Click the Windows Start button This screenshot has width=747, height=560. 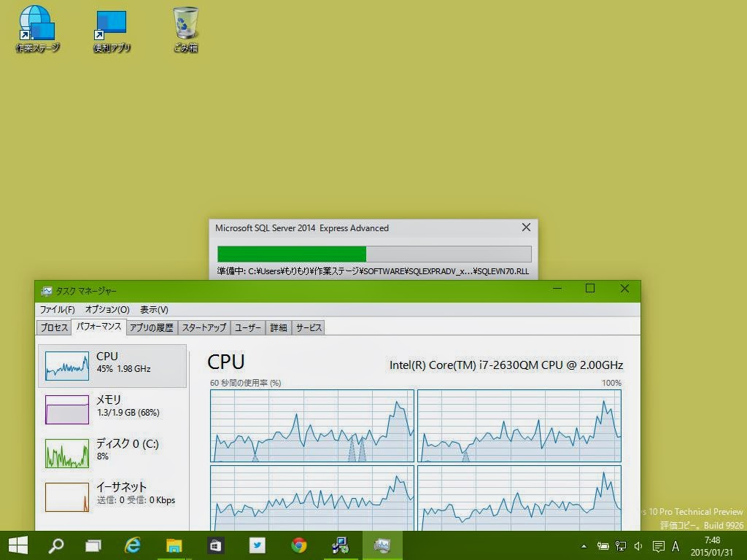point(18,545)
